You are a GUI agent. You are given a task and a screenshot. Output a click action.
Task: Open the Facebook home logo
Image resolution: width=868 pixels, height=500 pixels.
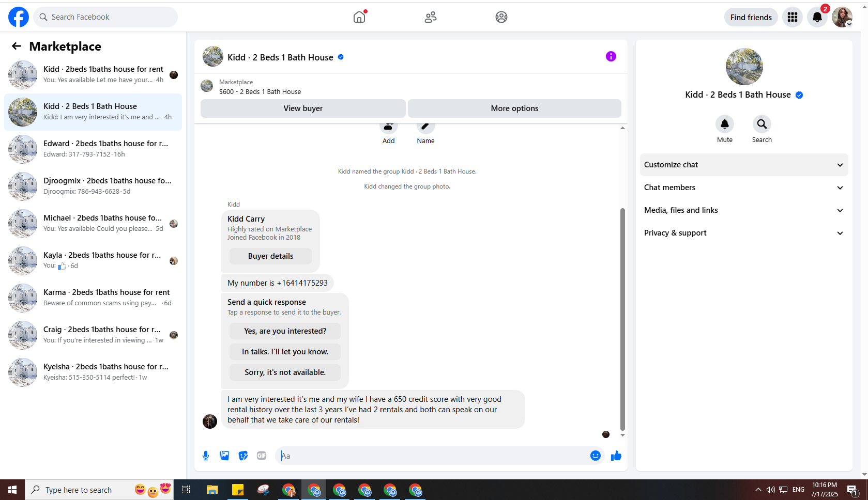(19, 17)
